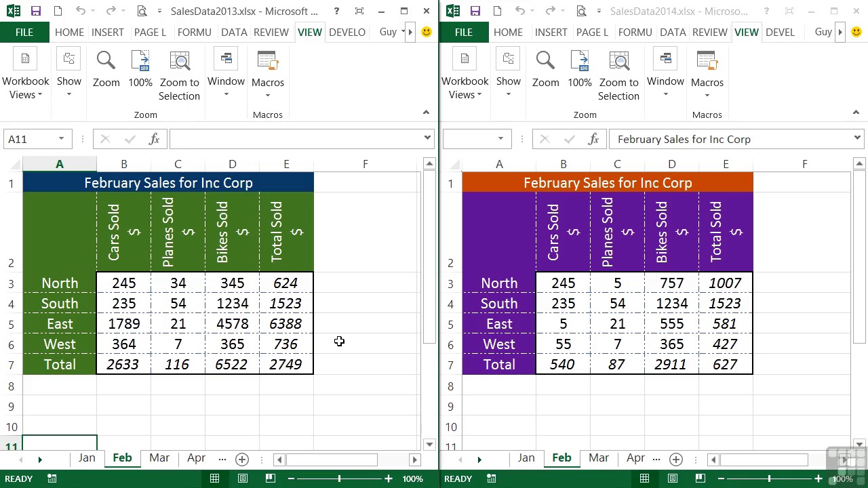Expand Window dropdown in SalesData2013 ribbon
The image size is (868, 488).
(226, 75)
